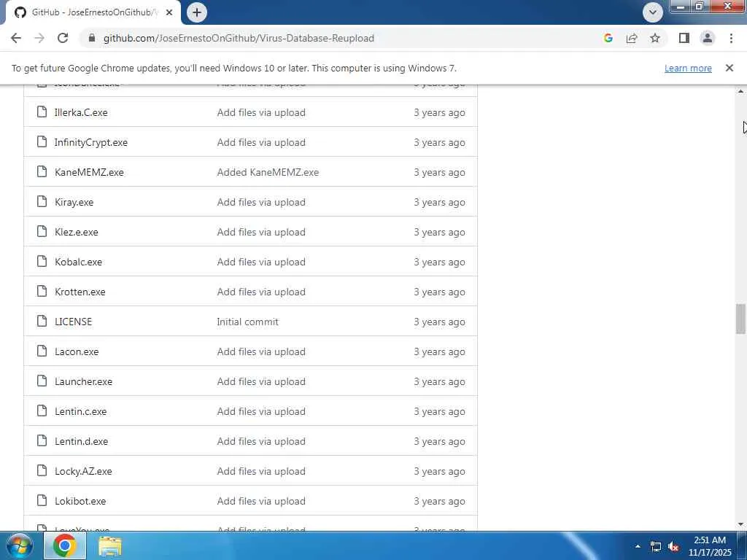Click the page scrollbar thumb

click(x=740, y=318)
